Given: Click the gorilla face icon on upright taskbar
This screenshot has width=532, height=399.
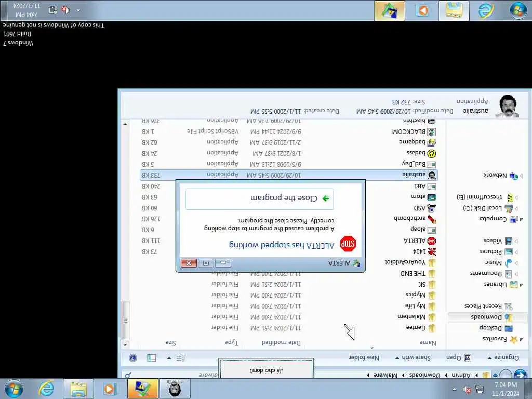Looking at the screenshot, I should pyautogui.click(x=175, y=389).
